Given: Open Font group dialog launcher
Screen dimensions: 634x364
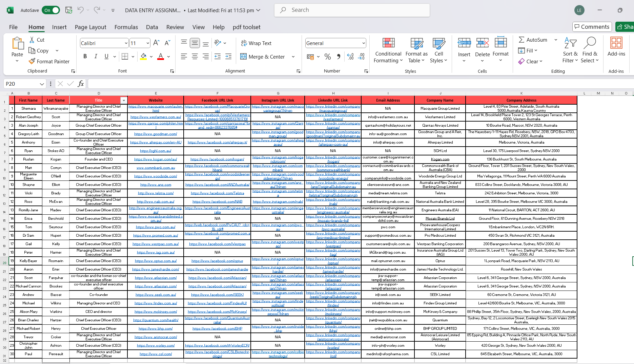Looking at the screenshot, I should coord(172,71).
